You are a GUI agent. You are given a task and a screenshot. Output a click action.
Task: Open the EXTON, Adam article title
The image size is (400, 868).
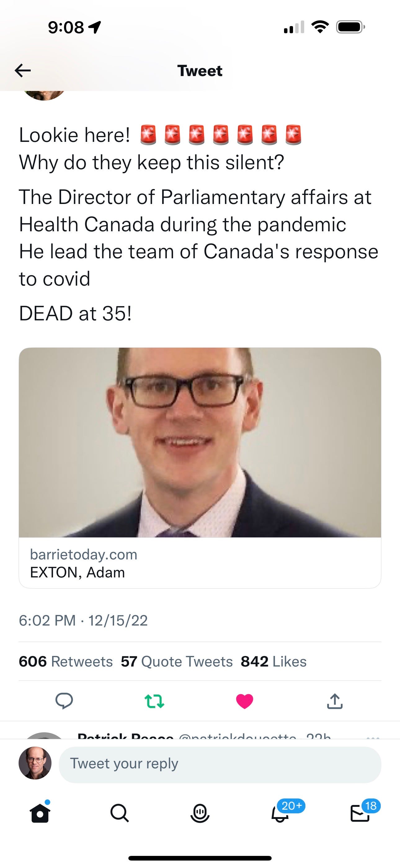coord(78,572)
